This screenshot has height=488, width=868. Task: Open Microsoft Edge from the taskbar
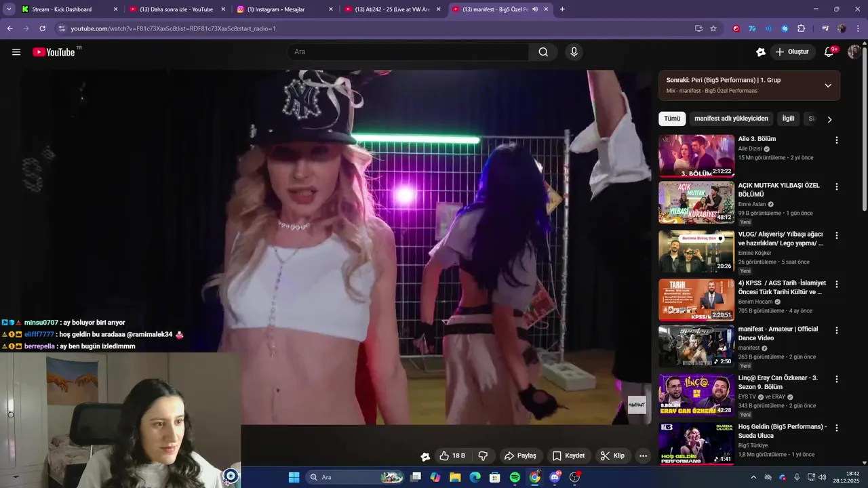pyautogui.click(x=475, y=477)
